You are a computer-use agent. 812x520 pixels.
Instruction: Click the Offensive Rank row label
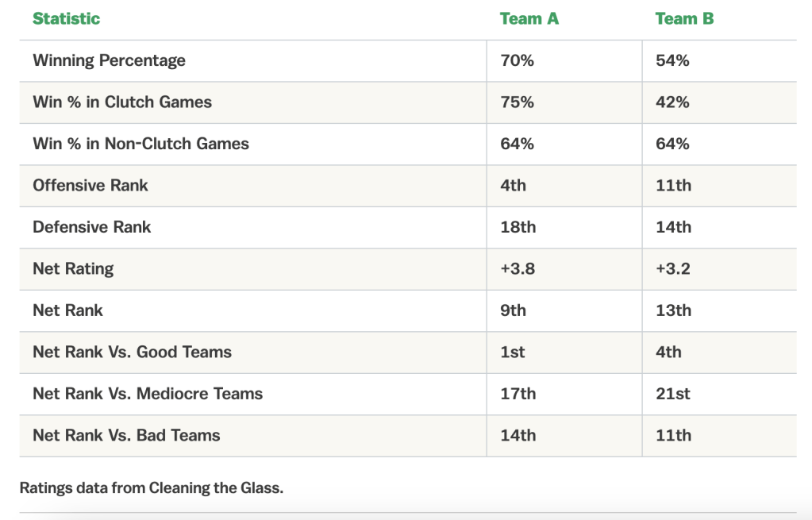tap(90, 185)
